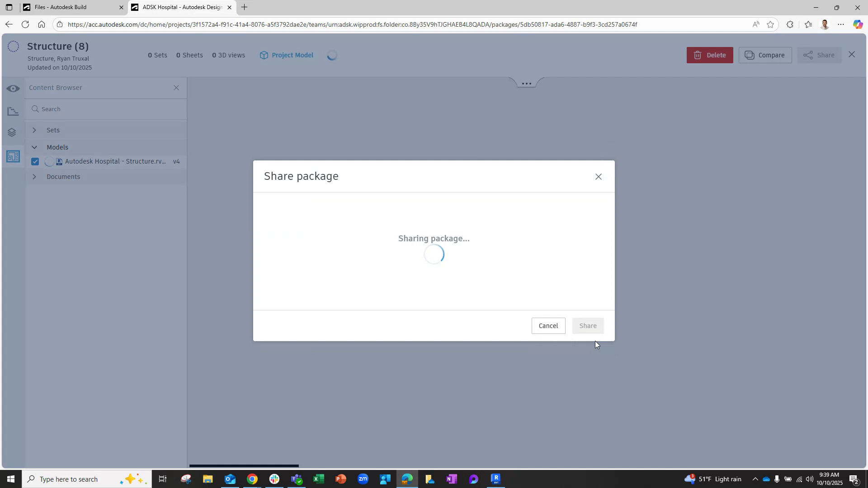Open the layers panel icon in sidebar

[x=13, y=132]
